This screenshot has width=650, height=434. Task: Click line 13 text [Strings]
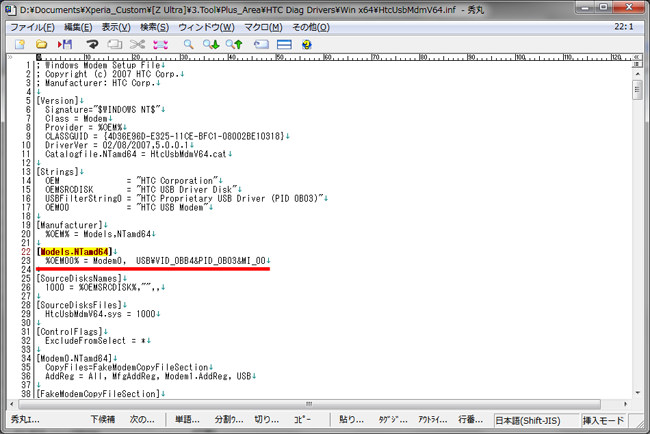(58, 172)
